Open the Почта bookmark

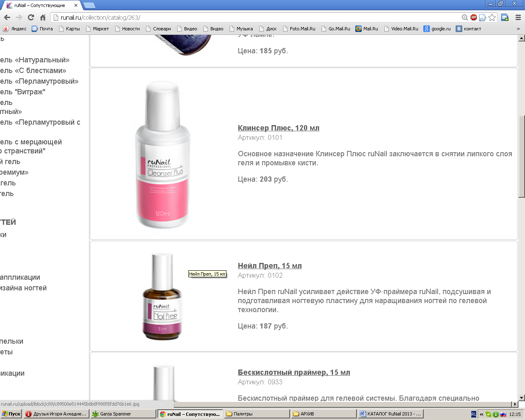(x=42, y=29)
